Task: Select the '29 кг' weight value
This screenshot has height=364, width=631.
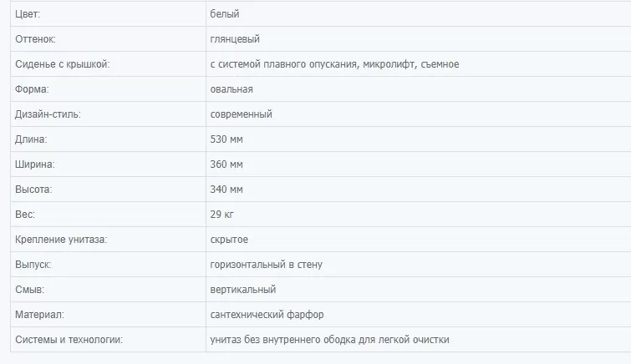Action: 221,215
